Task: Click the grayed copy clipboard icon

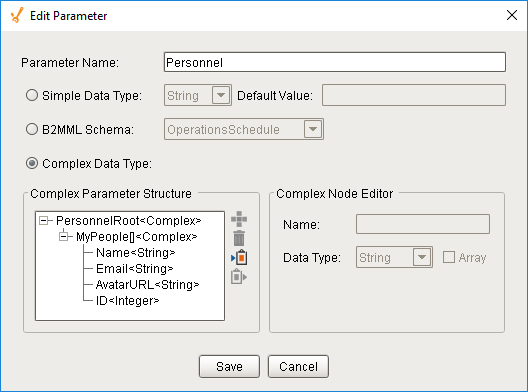Action: pos(239,277)
